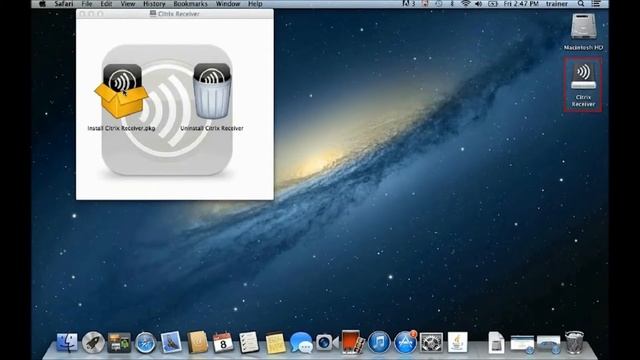Open App Store with update badge
640x360 pixels.
(405, 342)
